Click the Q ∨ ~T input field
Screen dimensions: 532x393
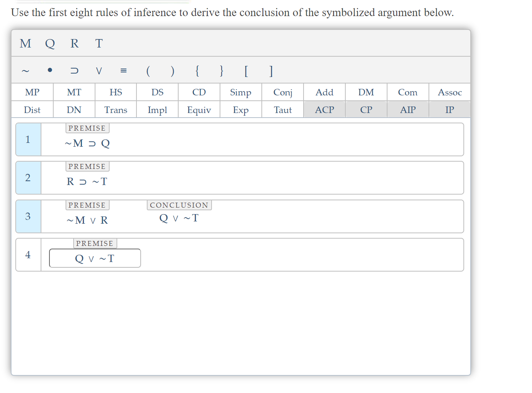click(95, 258)
